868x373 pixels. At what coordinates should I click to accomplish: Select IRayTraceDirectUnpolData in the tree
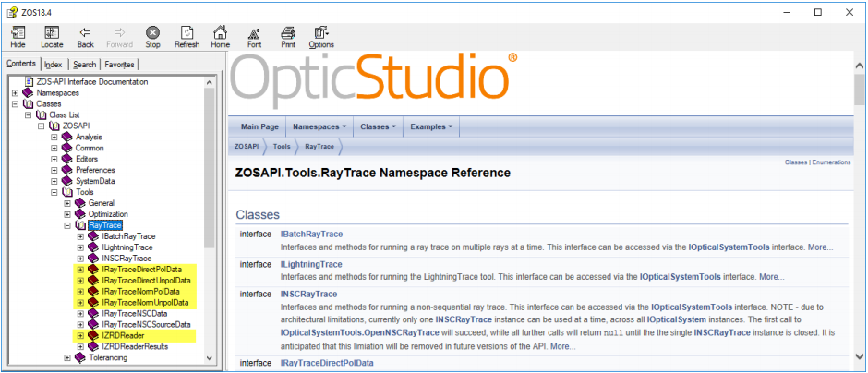point(146,281)
